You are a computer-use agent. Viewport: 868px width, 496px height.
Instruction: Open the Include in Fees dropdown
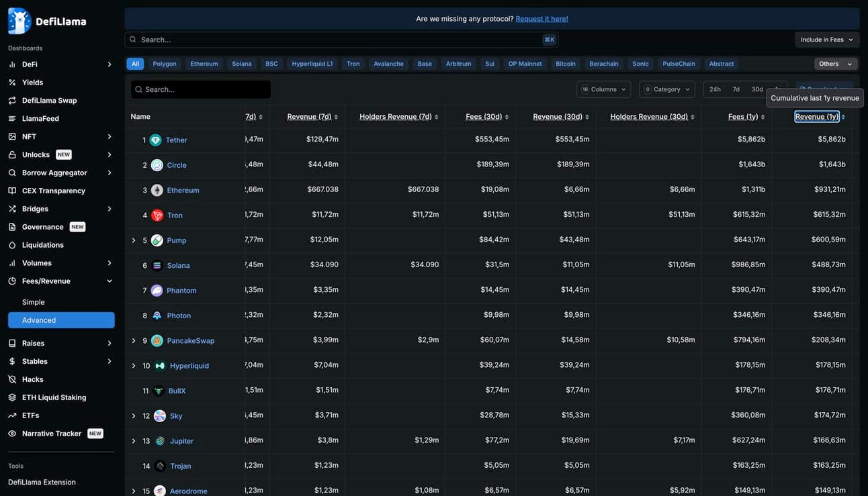pyautogui.click(x=826, y=40)
